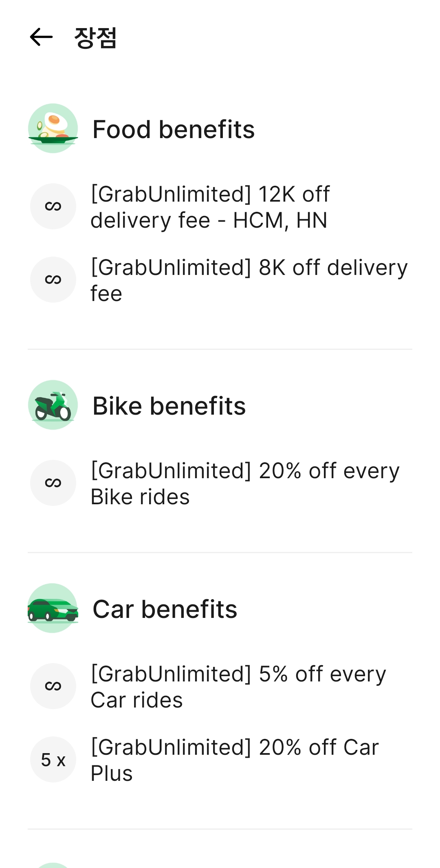Image resolution: width=440 pixels, height=868 pixels.
Task: Click the partially visible icon at the bottom
Action: [53, 865]
